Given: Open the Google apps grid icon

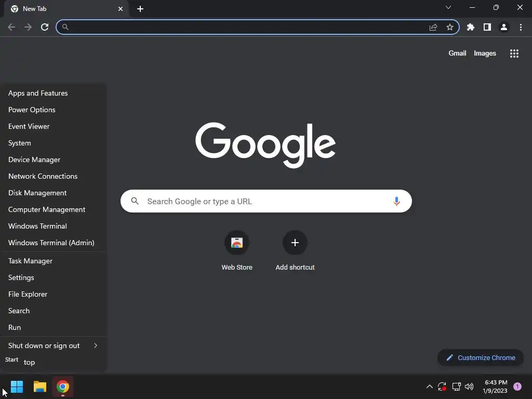Looking at the screenshot, I should coord(514,54).
